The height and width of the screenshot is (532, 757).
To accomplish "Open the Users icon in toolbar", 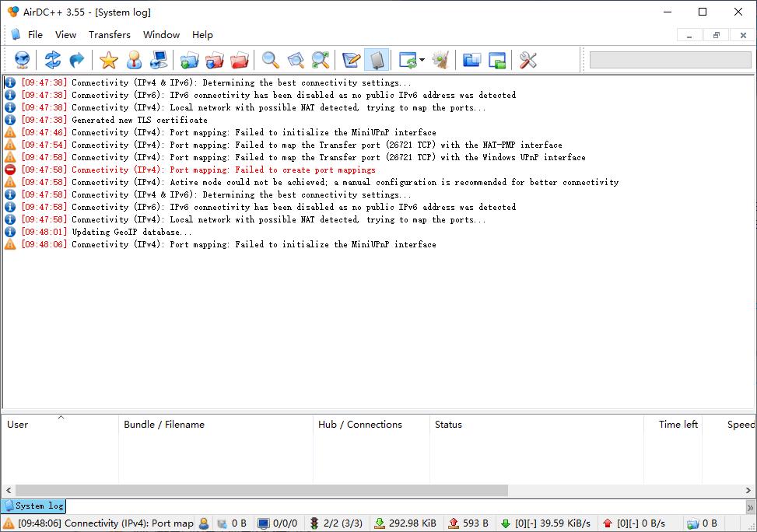I will (x=134, y=60).
